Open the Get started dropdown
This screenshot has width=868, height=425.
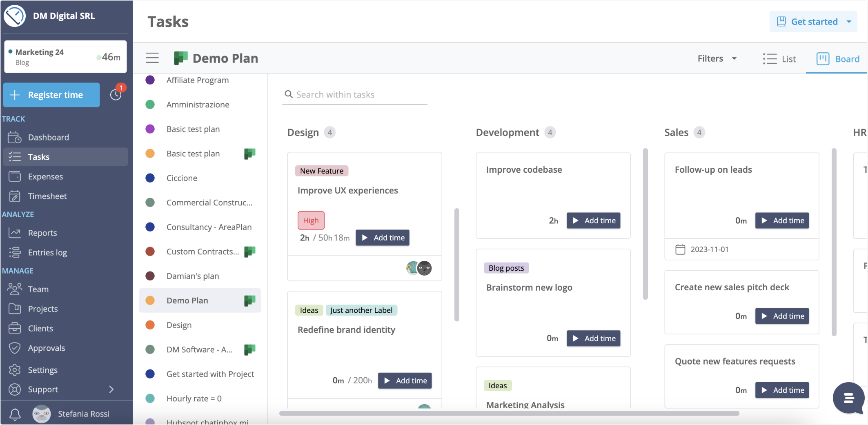point(813,21)
